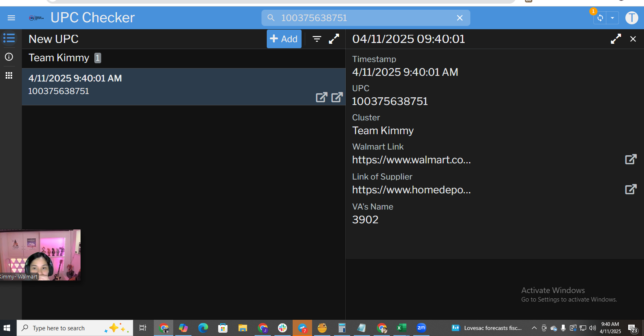Collapse the Team Kimmy group header

(x=59, y=58)
